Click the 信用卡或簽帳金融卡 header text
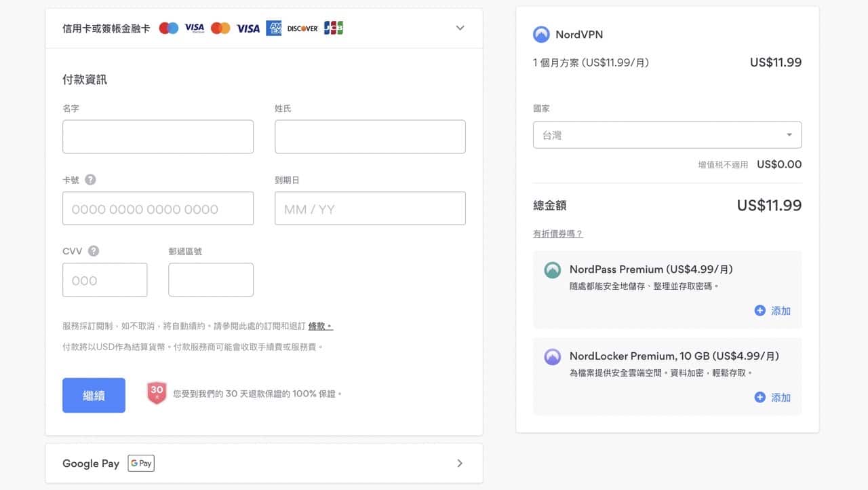The image size is (868, 490). click(106, 29)
